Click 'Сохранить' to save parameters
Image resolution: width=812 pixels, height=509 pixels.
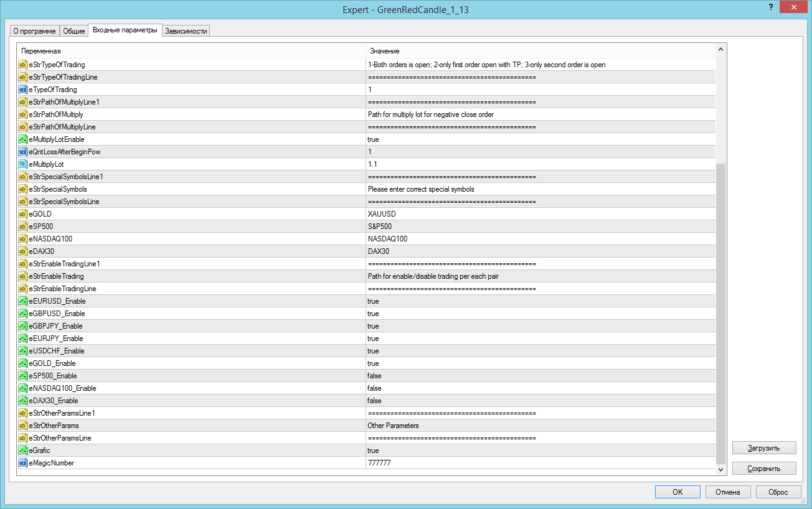tap(764, 469)
